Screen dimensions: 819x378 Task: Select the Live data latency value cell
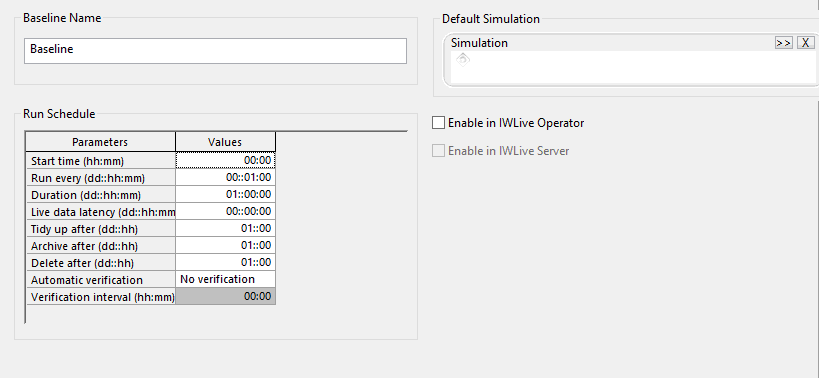click(x=226, y=211)
